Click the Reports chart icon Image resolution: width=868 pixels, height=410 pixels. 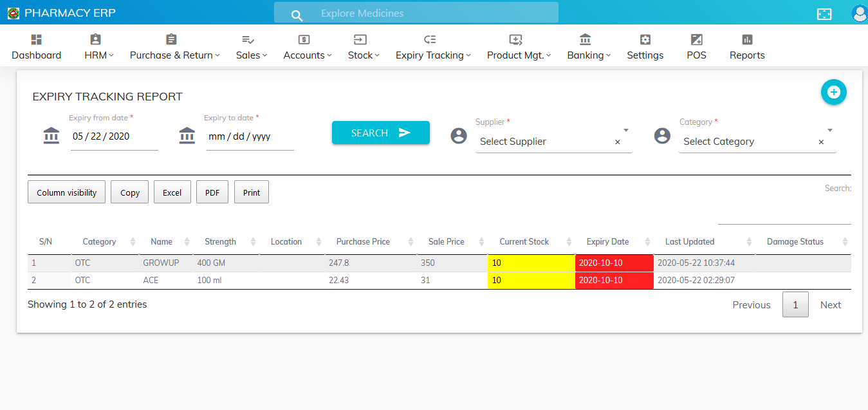click(746, 39)
